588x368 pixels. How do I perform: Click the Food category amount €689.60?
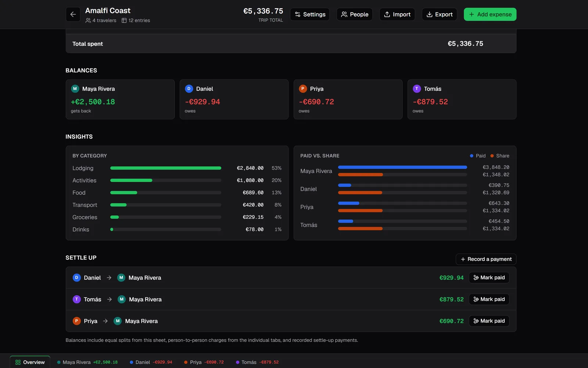coord(253,192)
